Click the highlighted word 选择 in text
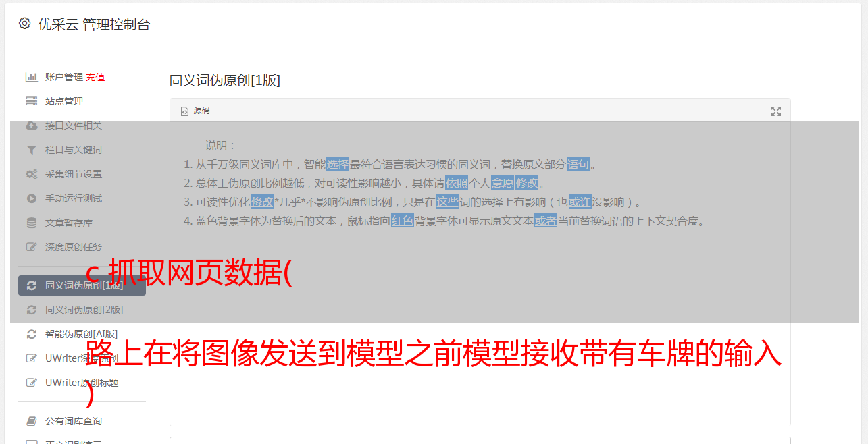Screen dimensions: 868x444 (x=338, y=164)
